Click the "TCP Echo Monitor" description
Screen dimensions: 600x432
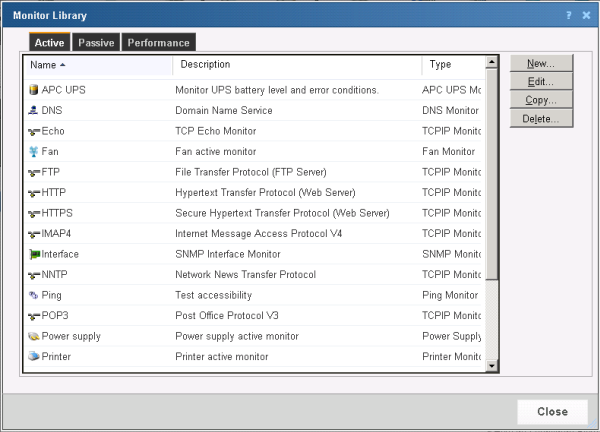(x=216, y=131)
